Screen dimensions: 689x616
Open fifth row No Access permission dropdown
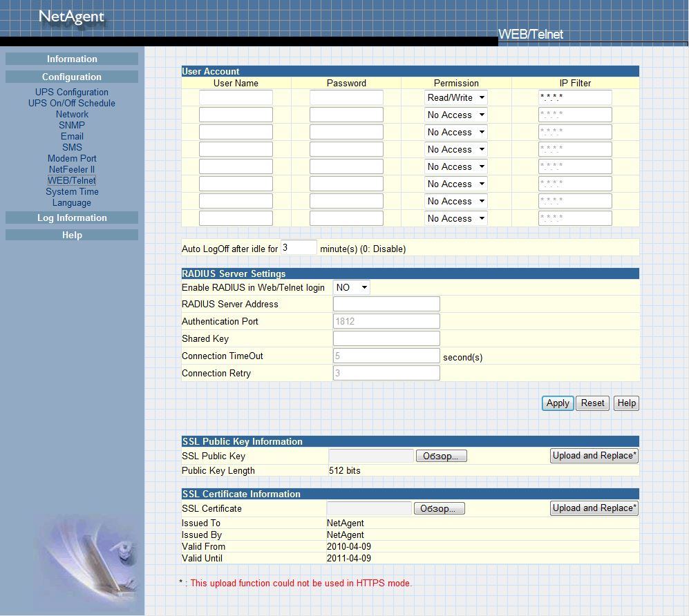[456, 167]
